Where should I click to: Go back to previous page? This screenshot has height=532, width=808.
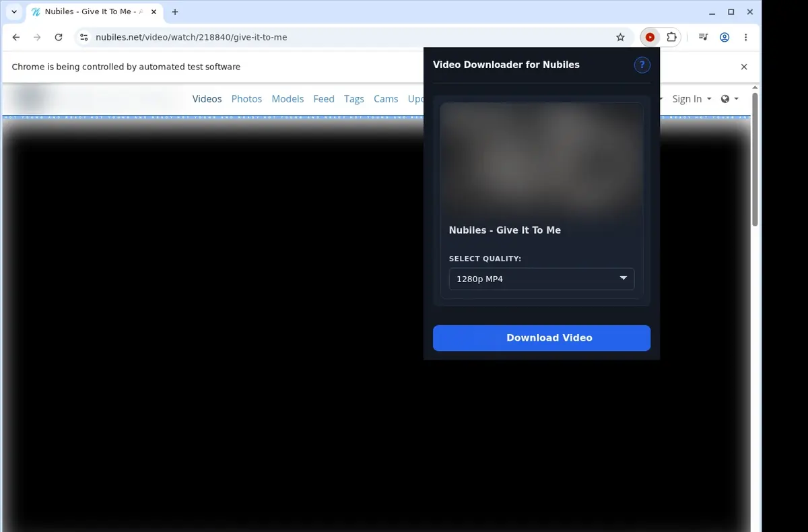[x=16, y=38]
